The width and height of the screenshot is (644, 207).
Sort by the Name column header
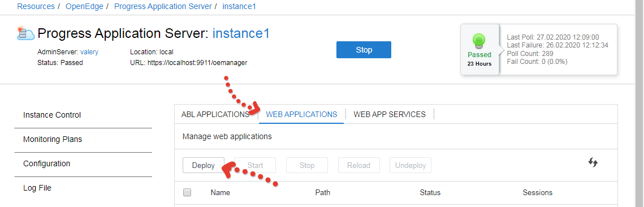pyautogui.click(x=220, y=193)
